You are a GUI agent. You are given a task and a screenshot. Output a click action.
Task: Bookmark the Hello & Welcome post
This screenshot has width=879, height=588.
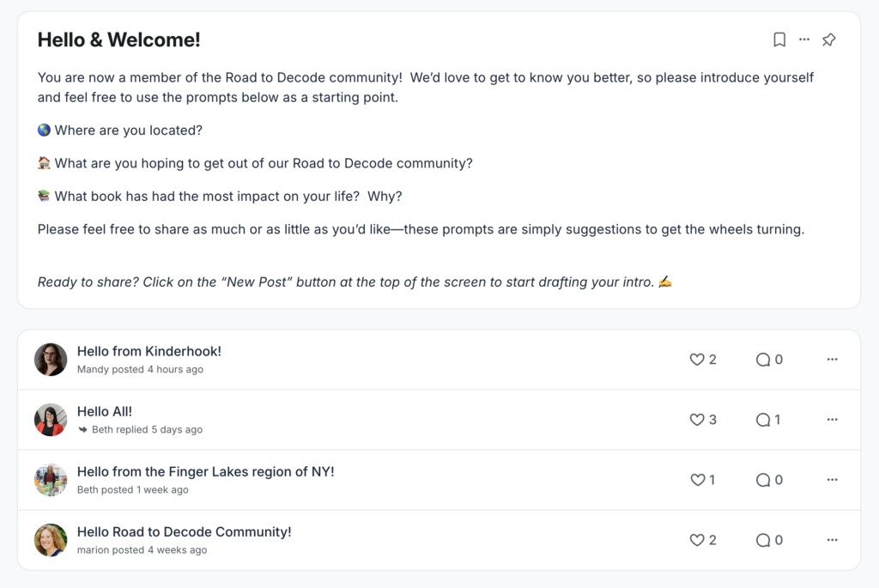click(779, 39)
